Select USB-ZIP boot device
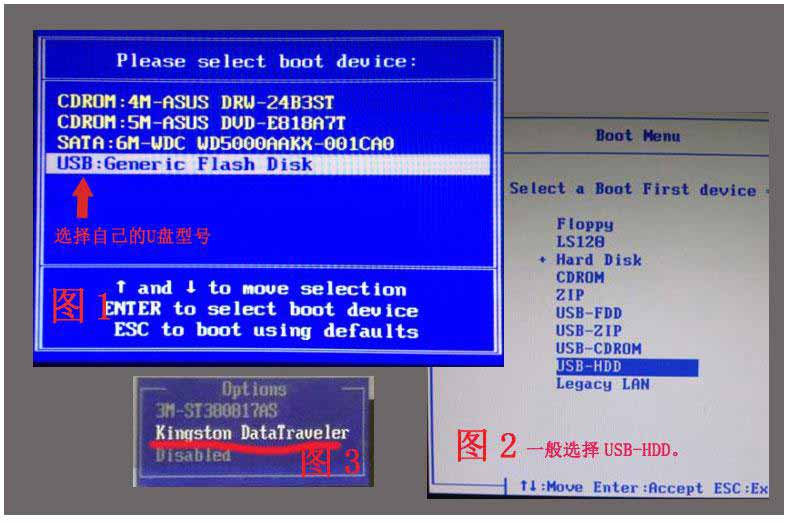 [589, 331]
